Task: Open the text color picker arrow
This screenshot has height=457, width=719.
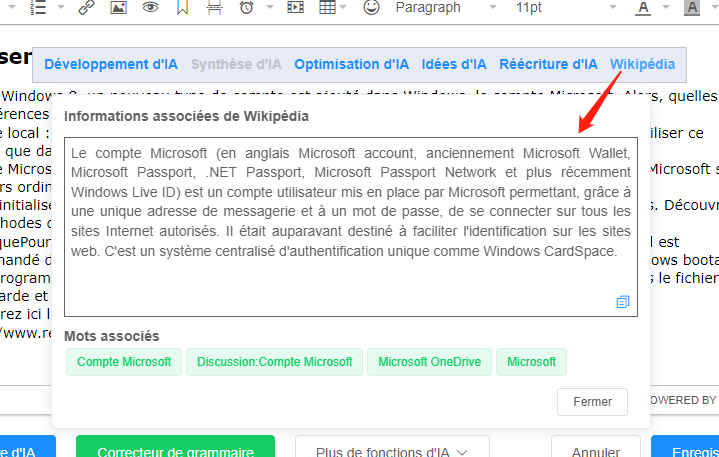Action: point(666,7)
